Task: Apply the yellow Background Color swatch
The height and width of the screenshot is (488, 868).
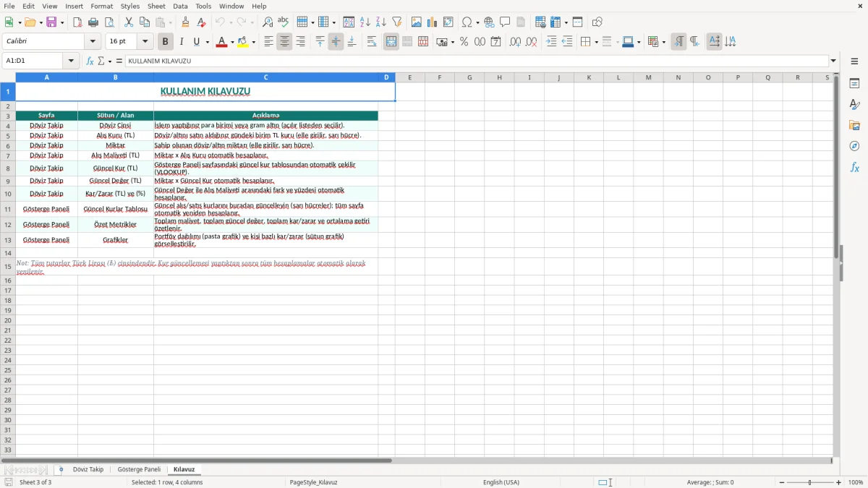Action: pos(243,42)
